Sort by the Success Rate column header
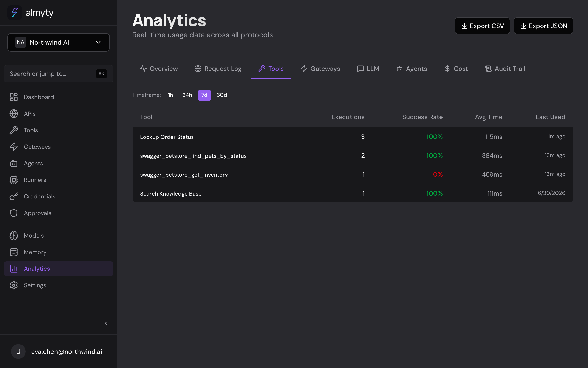This screenshot has height=368, width=588. pyautogui.click(x=422, y=117)
